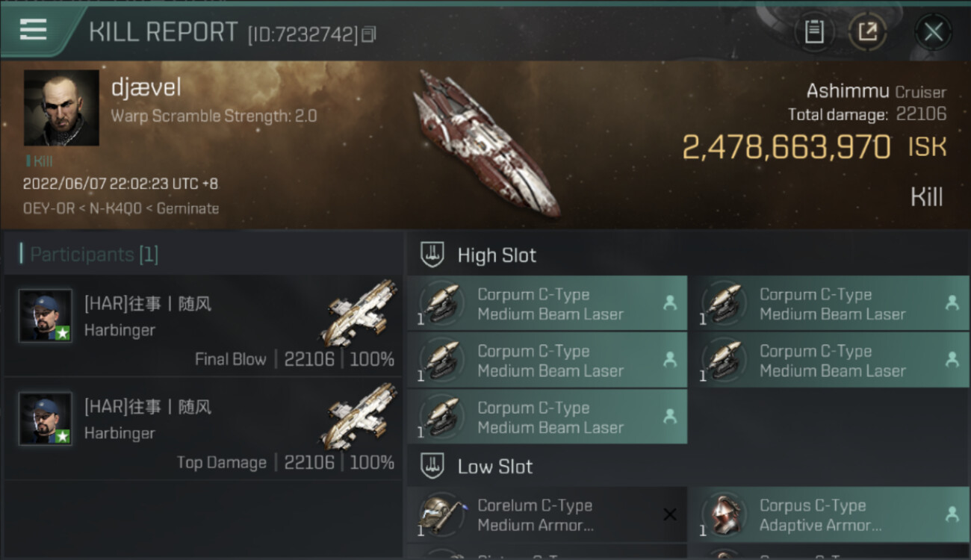Image resolution: width=971 pixels, height=560 pixels.
Task: Close the kill report window
Action: pyautogui.click(x=933, y=32)
